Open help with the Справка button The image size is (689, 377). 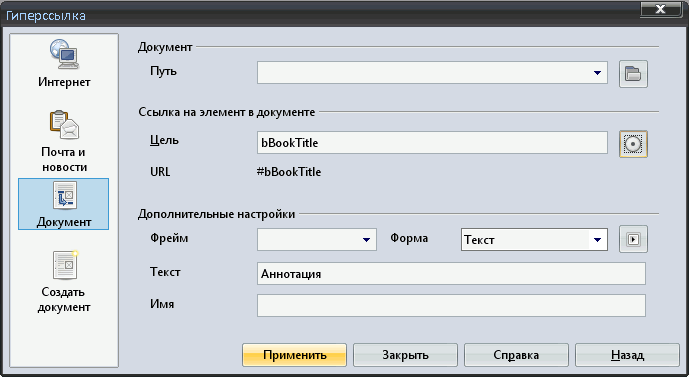[516, 355]
